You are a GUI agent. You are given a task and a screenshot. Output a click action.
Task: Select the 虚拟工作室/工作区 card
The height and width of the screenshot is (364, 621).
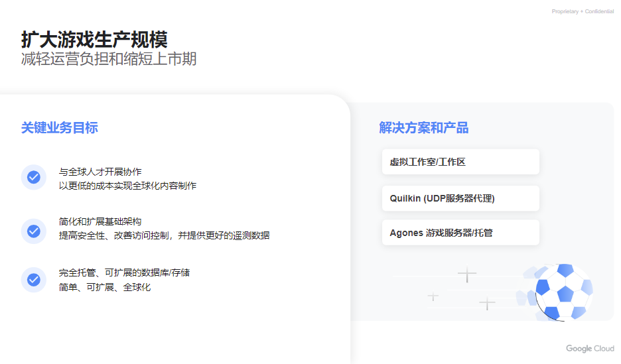(x=460, y=162)
